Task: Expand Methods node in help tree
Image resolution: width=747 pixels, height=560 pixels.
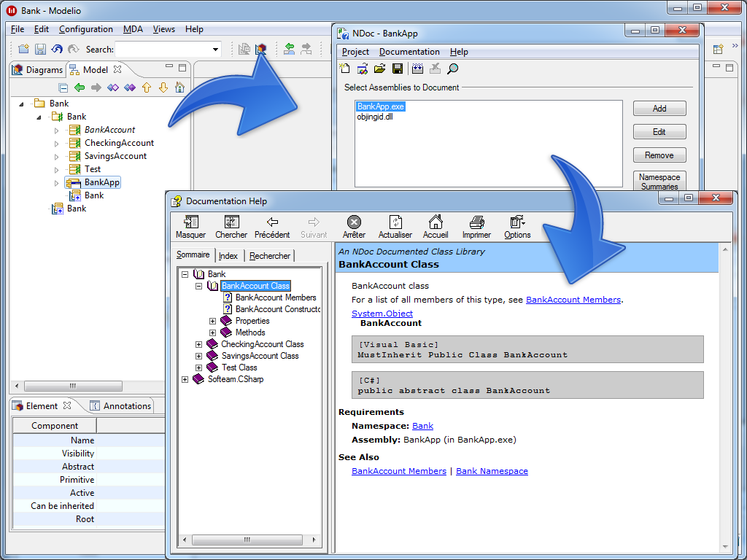Action: 212,332
